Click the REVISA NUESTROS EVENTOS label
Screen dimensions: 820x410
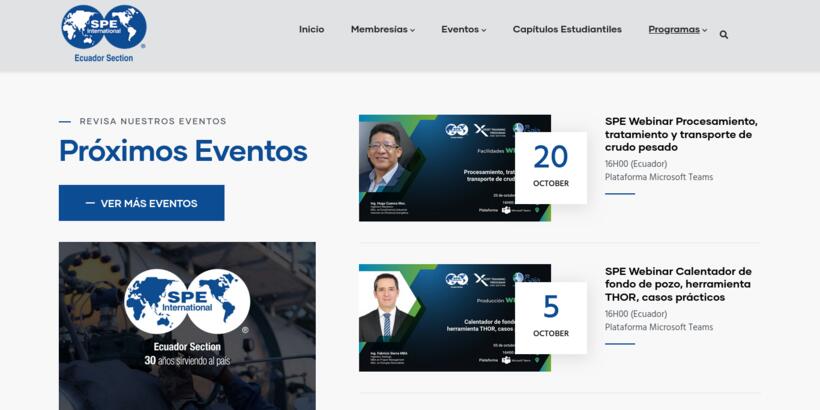coord(153,121)
